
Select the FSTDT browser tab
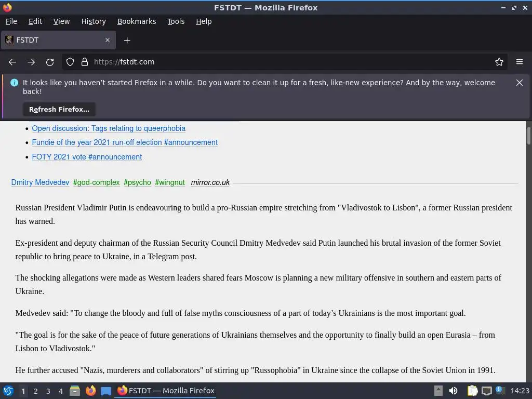point(58,40)
